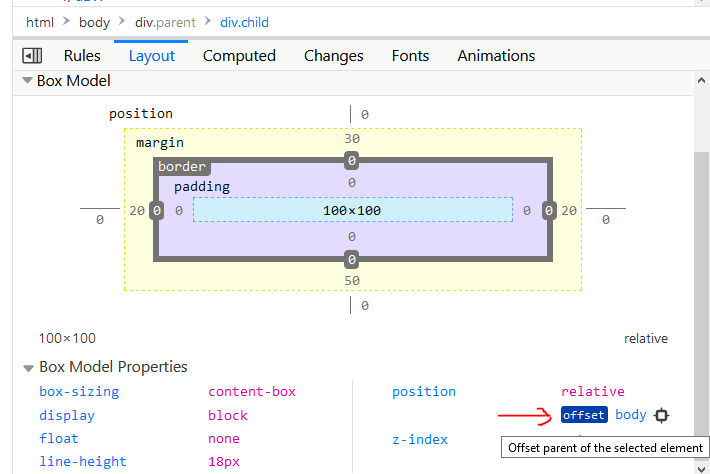710x474 pixels.
Task: Edit the margin-left value 20
Action: 136,210
